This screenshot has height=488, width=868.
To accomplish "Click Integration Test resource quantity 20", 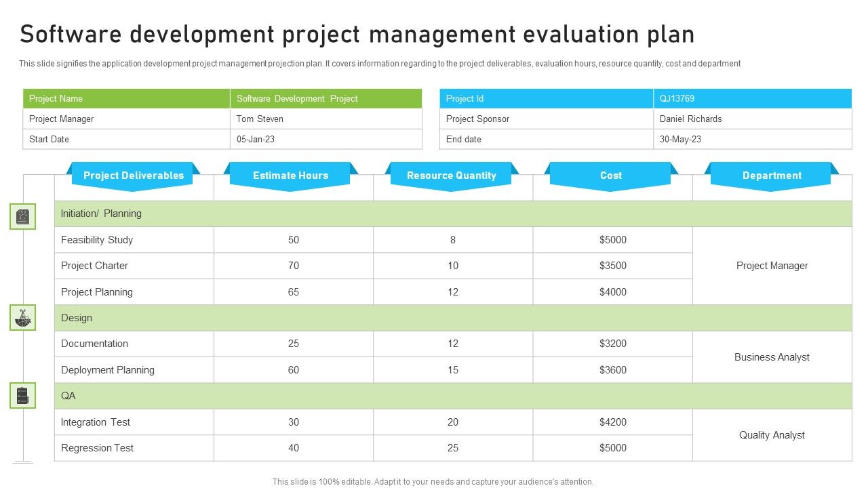I will click(453, 422).
